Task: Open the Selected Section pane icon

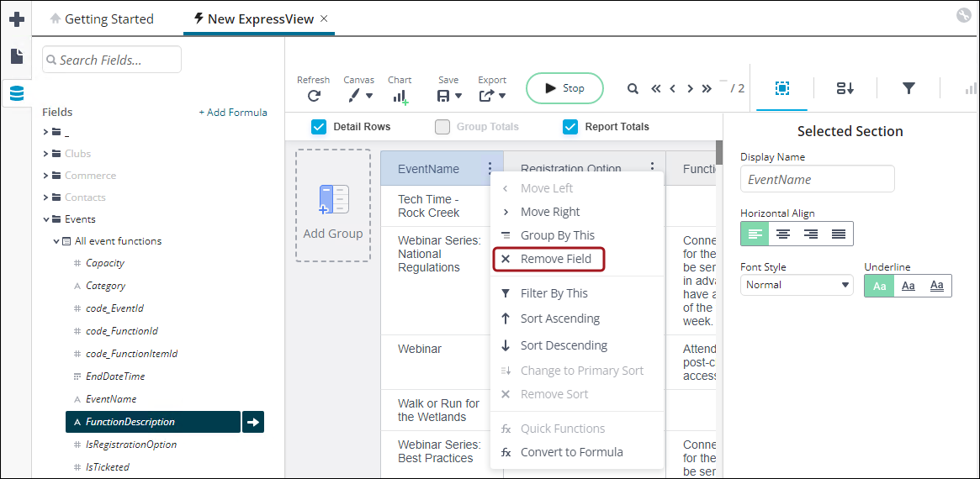Action: 781,88
